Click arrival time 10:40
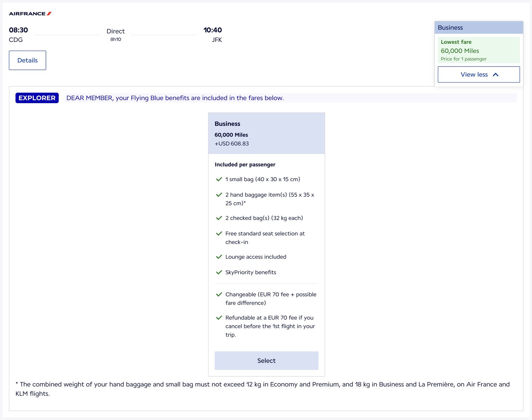532x420 pixels. [212, 30]
